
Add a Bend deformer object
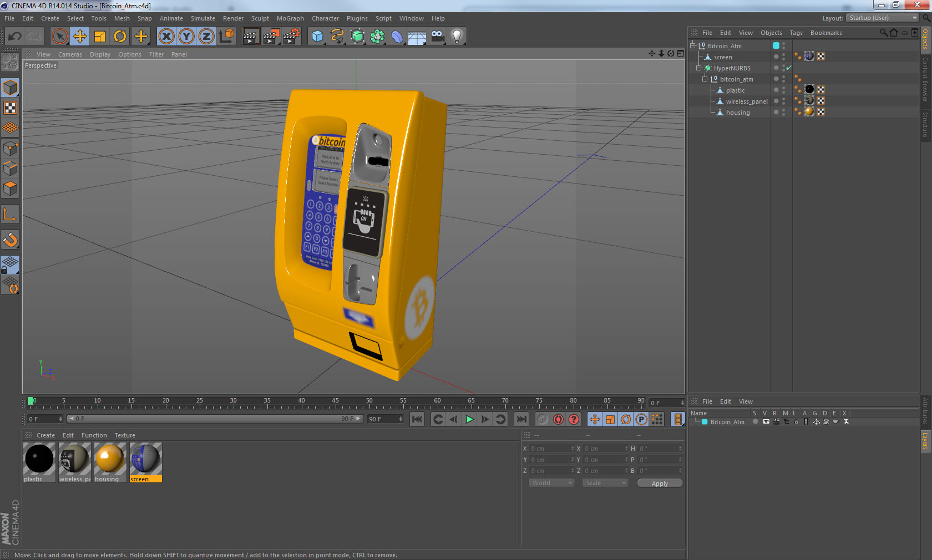397,37
